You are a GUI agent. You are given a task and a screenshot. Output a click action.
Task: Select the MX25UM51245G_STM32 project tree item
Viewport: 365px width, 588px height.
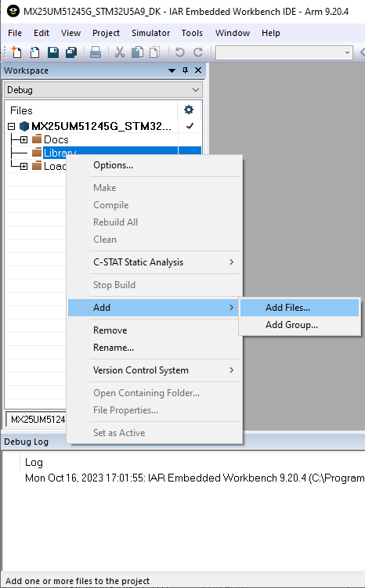coord(101,126)
